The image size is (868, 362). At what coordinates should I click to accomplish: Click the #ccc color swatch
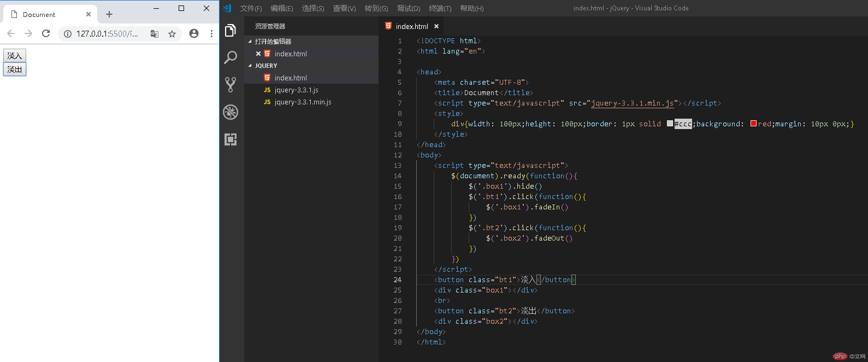pyautogui.click(x=670, y=124)
